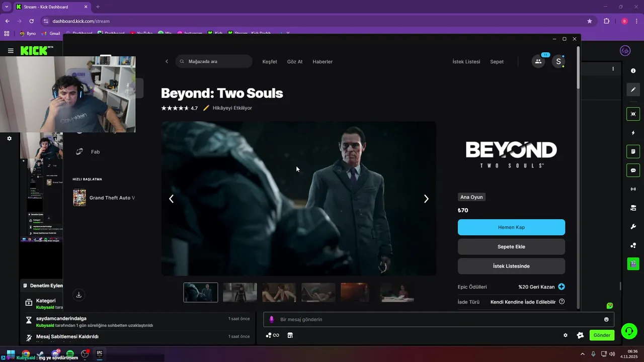644x362 pixels.
Task: Open the Sepet cart link
Action: click(x=497, y=61)
